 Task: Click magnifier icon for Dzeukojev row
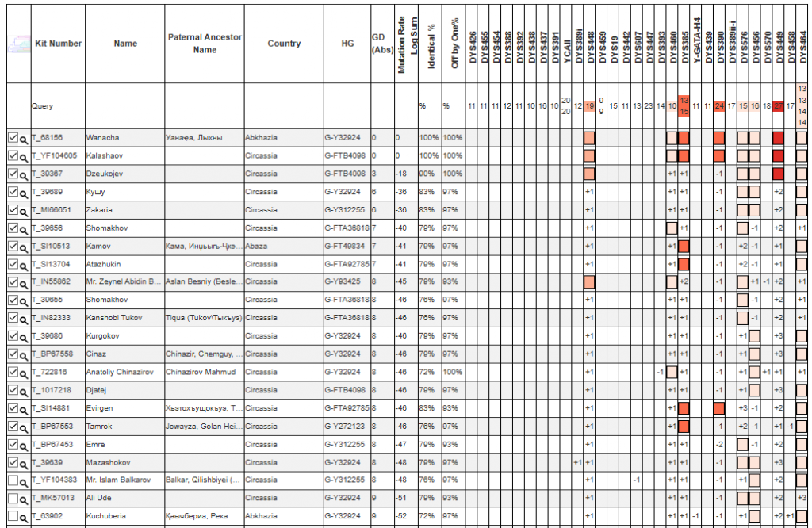tap(25, 174)
